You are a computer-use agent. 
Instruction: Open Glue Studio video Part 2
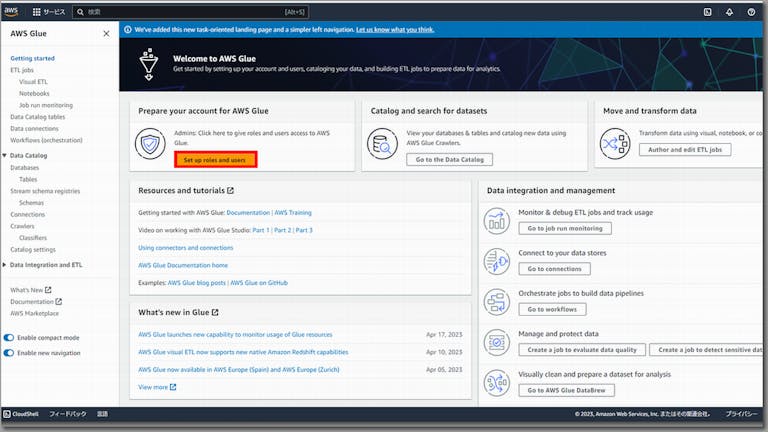283,230
